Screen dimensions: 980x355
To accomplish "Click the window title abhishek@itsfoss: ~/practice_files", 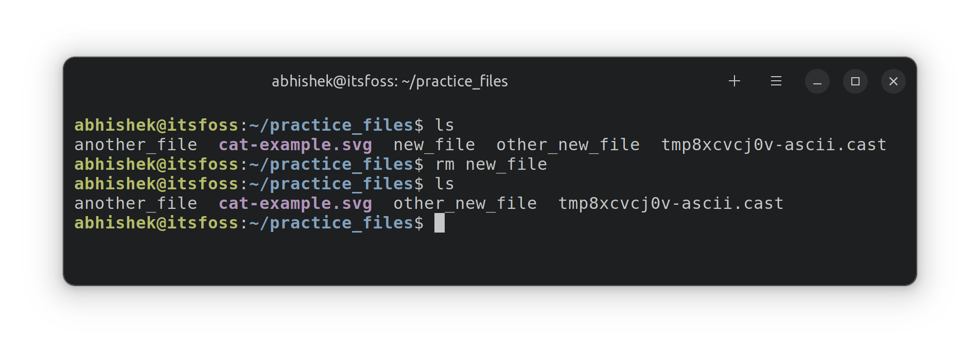I will [x=389, y=81].
